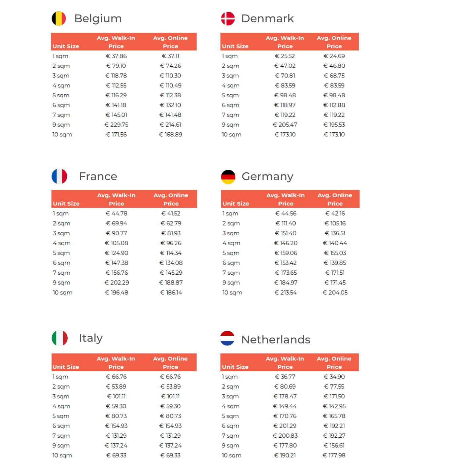This screenshot has width=476, height=470.
Task: Click the Germany flag icon
Action: coord(228,177)
